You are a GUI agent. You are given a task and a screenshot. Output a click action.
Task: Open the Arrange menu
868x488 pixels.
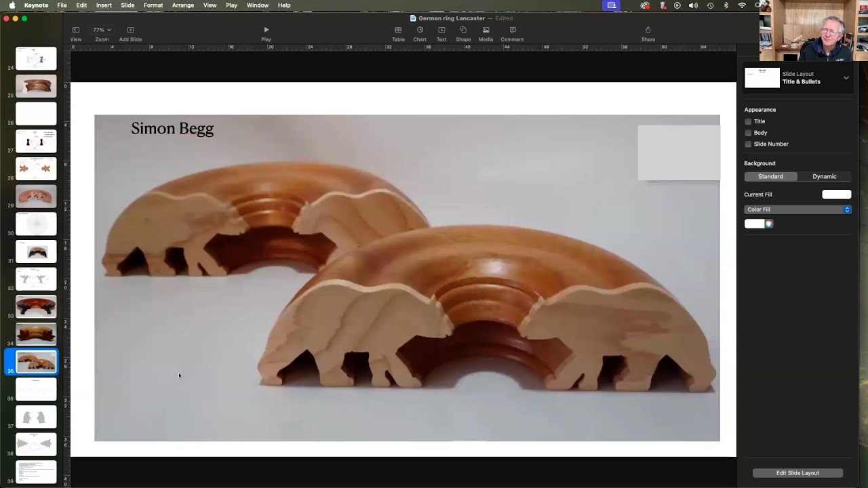click(183, 5)
